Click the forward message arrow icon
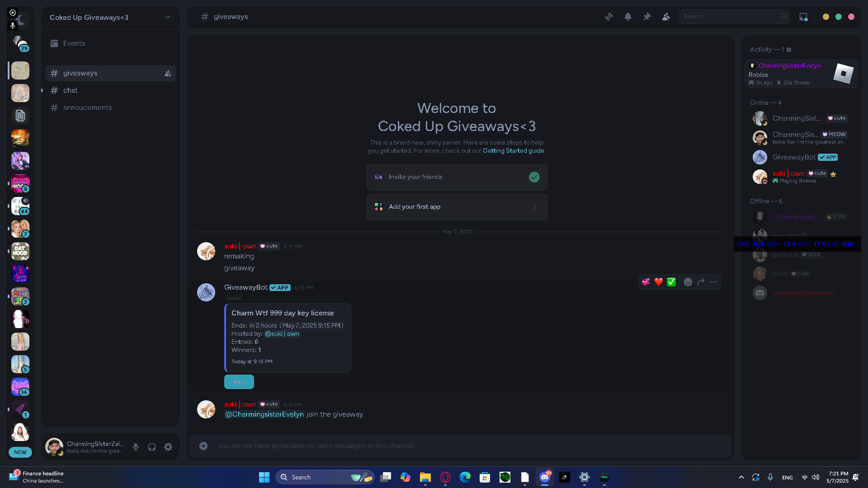Image resolution: width=868 pixels, height=488 pixels. (701, 282)
